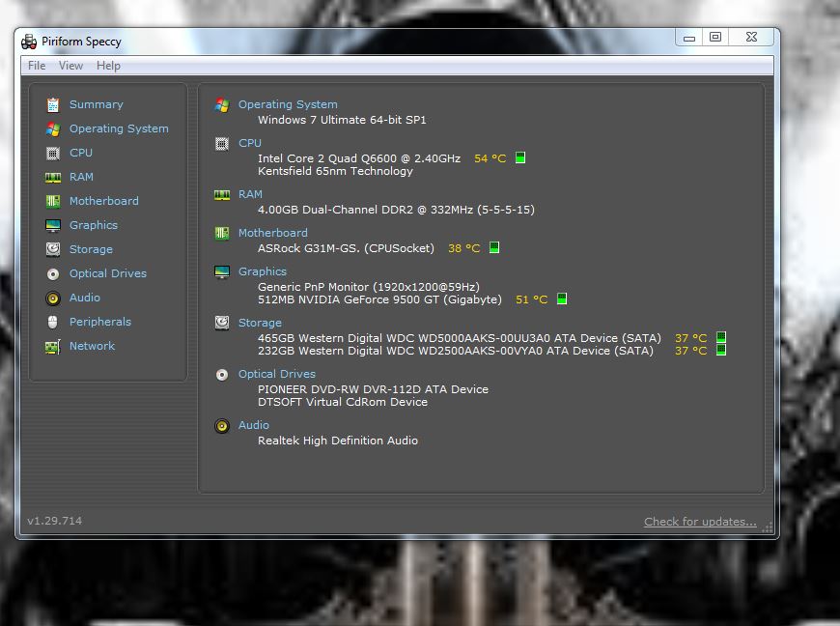This screenshot has height=626, width=840.
Task: Click the Graphics heading link in summary
Action: [263, 271]
